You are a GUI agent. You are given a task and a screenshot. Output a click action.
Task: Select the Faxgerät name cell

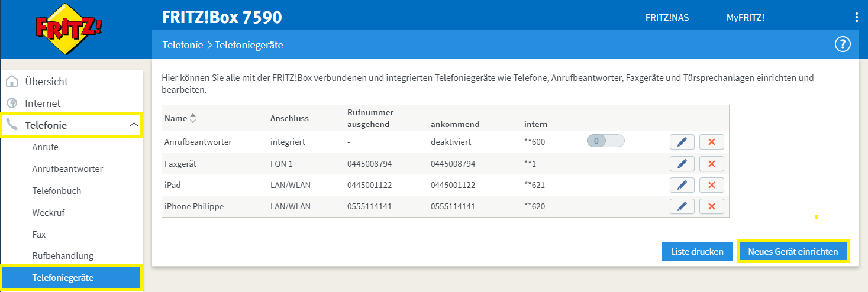(181, 163)
